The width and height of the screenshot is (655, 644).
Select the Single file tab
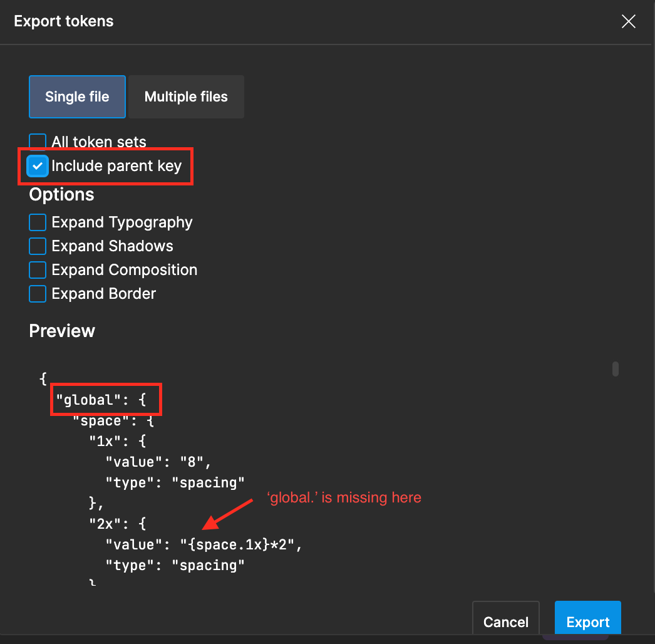point(77,96)
